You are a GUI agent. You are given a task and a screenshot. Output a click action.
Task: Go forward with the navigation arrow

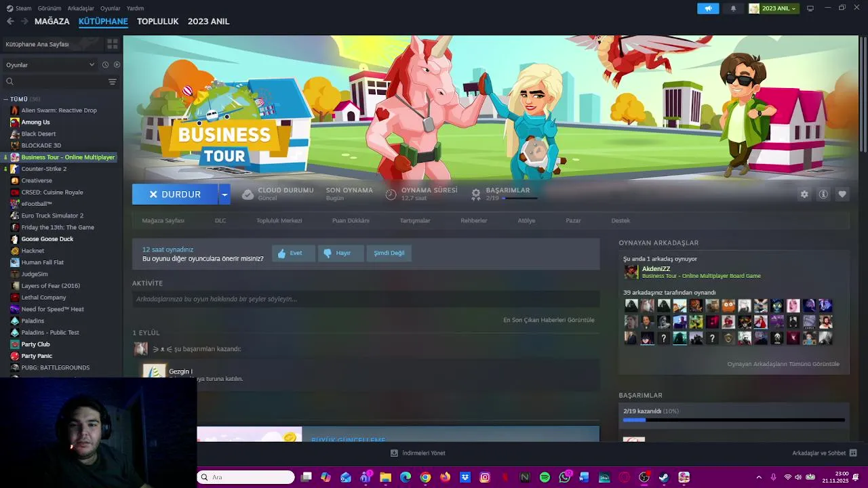[24, 21]
